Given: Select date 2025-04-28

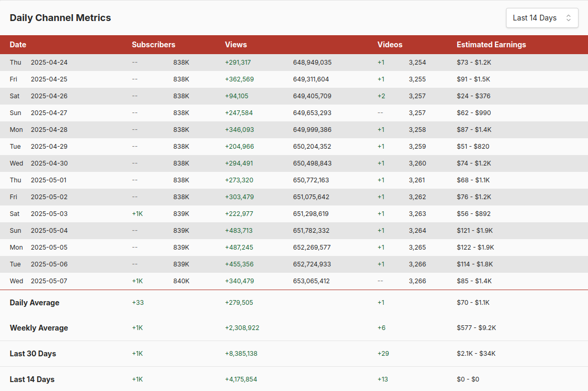Looking at the screenshot, I should [49, 130].
